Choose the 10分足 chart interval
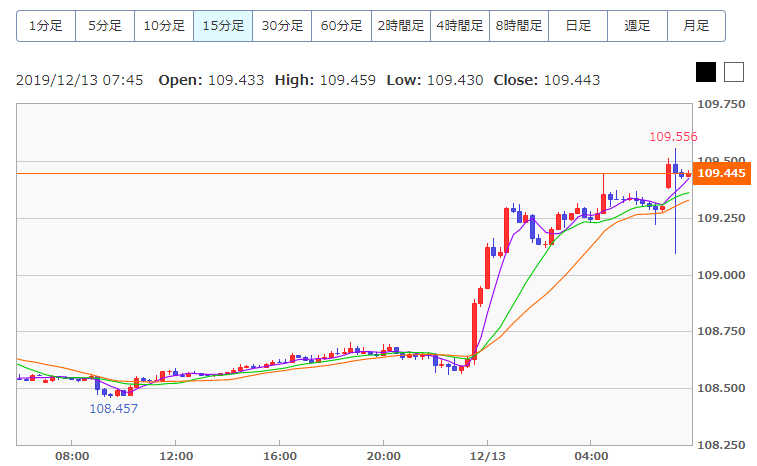757x466 pixels. 164,26
